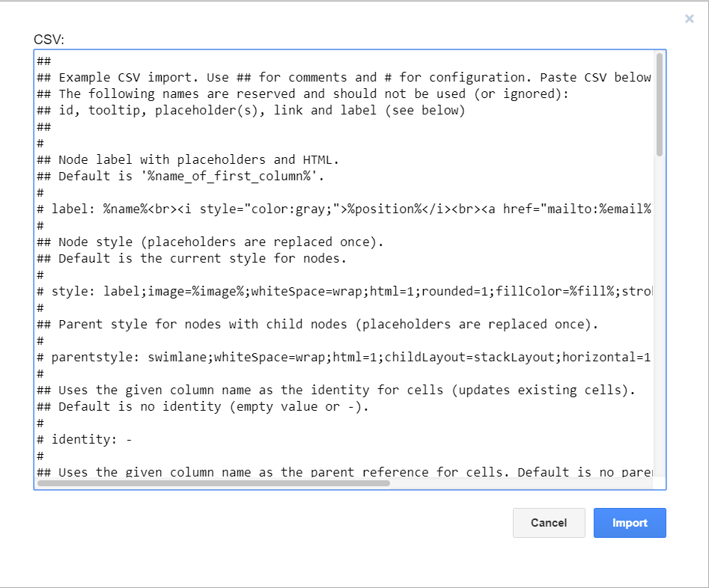Viewport: 709px width, 588px height.
Task: Click the Import button
Action: pos(630,523)
